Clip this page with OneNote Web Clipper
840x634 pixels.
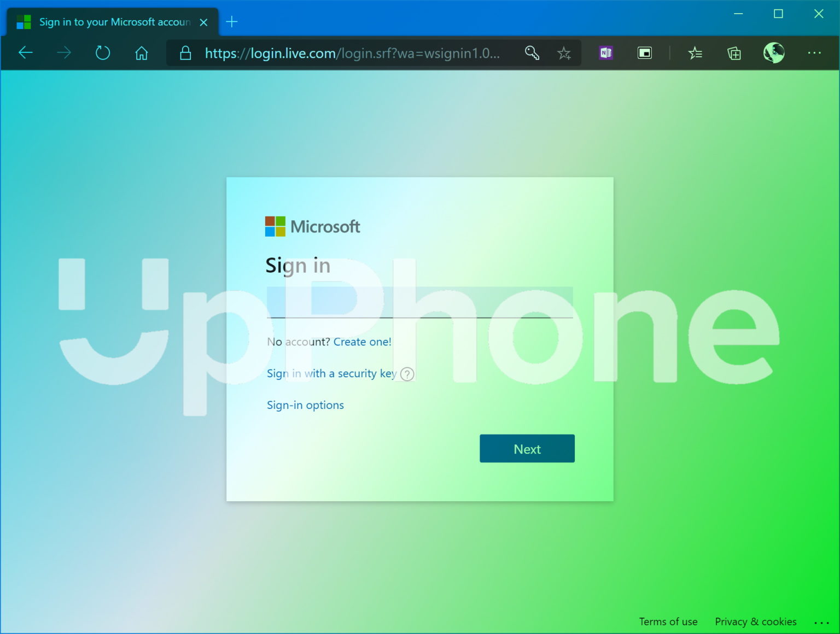click(605, 52)
